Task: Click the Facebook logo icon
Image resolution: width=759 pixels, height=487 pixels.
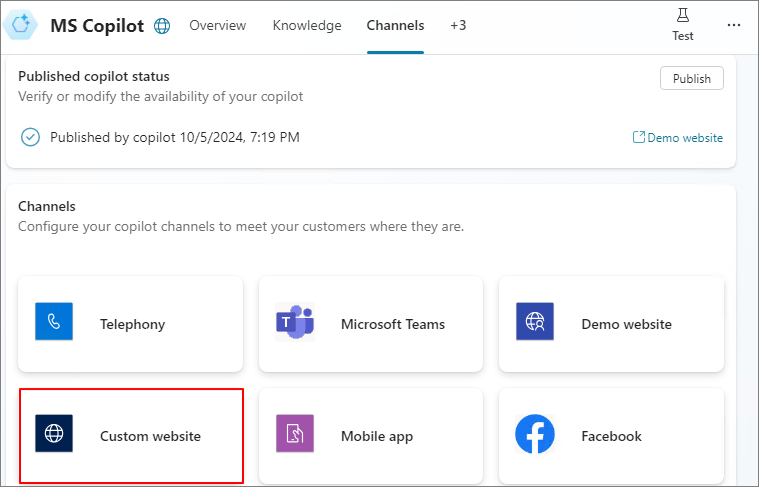Action: (x=535, y=434)
